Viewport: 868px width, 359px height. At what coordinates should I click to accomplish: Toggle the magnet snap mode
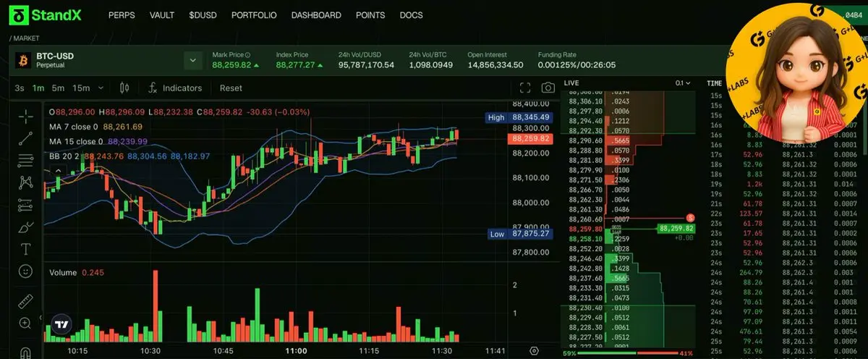[25, 352]
